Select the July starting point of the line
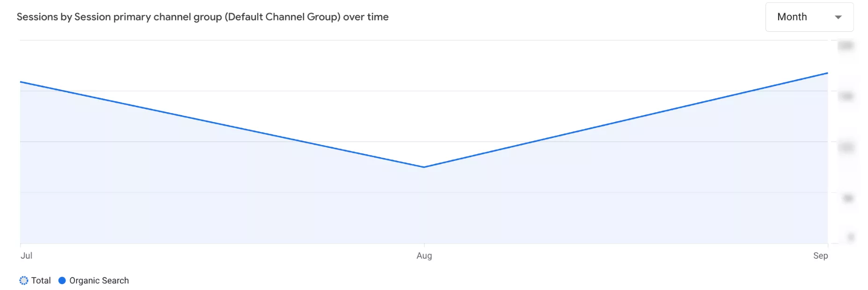This screenshot has width=868, height=290. click(21, 82)
